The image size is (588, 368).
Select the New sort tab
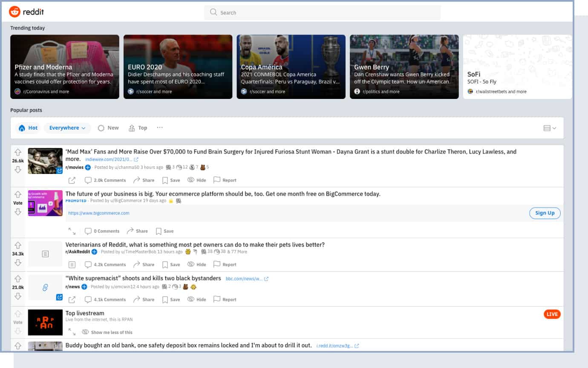(108, 128)
